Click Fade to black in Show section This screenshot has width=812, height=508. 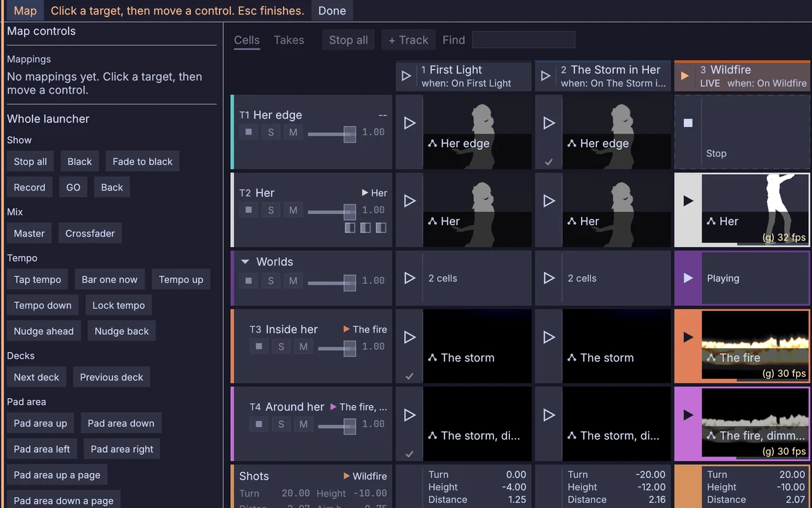click(x=143, y=162)
